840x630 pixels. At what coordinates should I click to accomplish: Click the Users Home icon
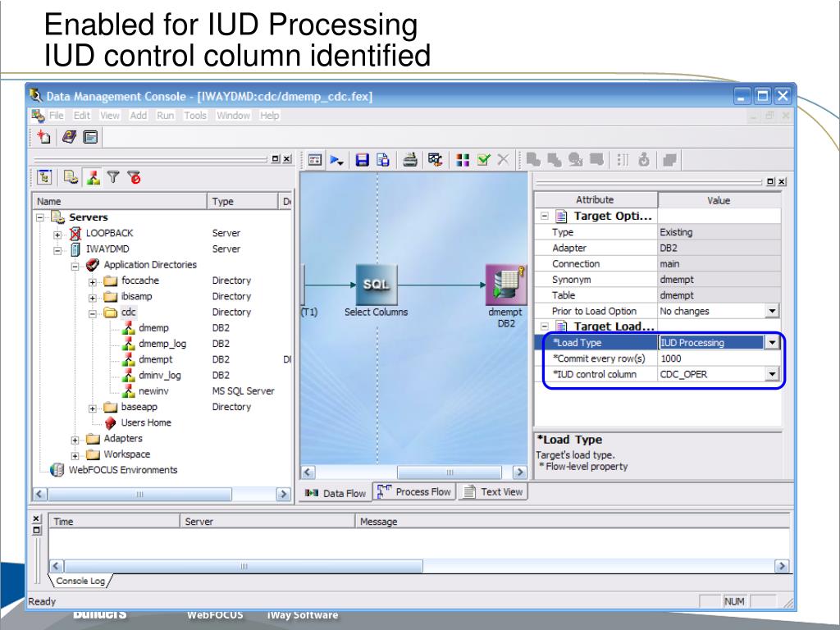pyautogui.click(x=110, y=422)
